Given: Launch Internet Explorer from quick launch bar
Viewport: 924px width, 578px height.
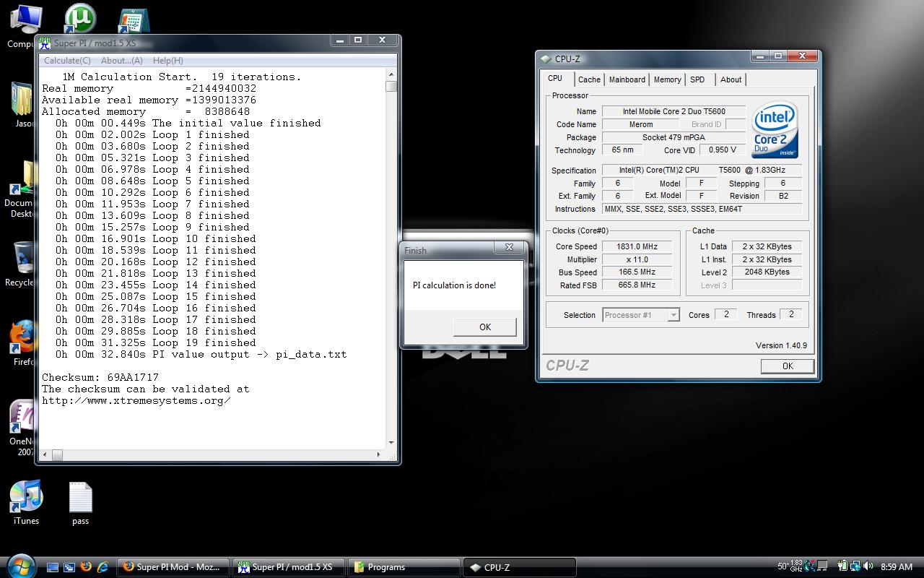Looking at the screenshot, I should pos(103,567).
